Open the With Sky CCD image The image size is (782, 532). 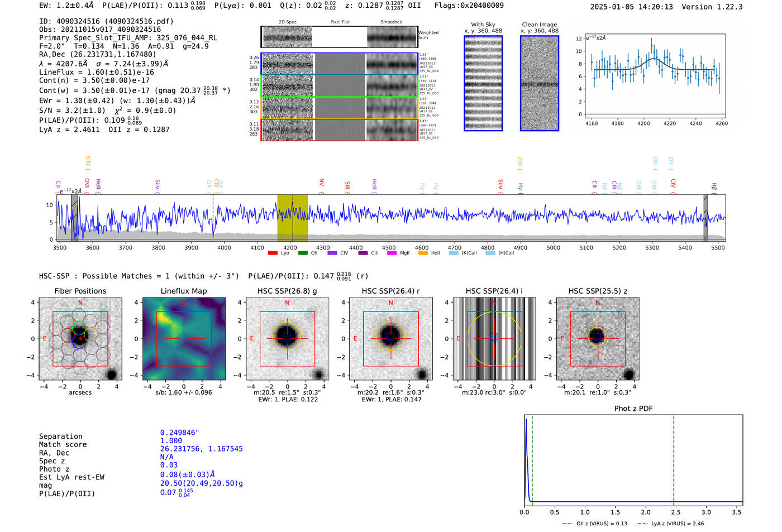click(483, 83)
